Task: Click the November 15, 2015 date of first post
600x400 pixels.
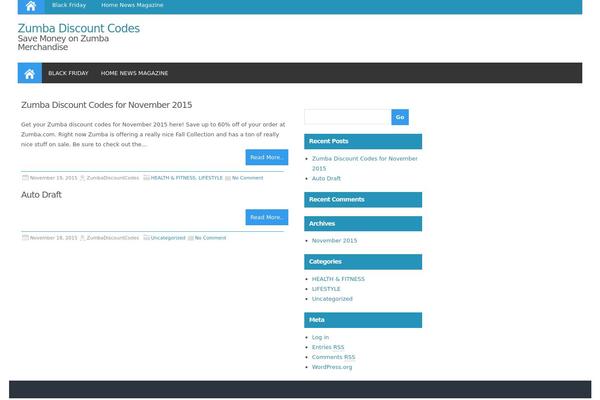Action: (x=54, y=178)
